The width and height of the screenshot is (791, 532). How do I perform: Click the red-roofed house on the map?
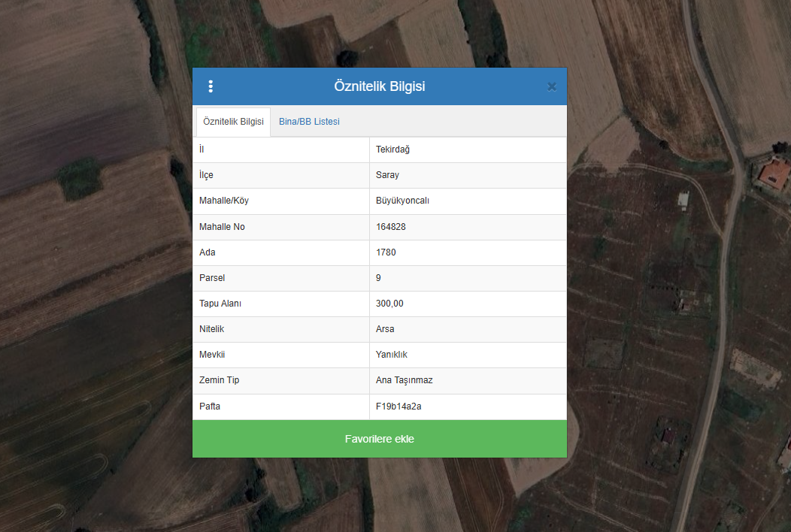774,174
